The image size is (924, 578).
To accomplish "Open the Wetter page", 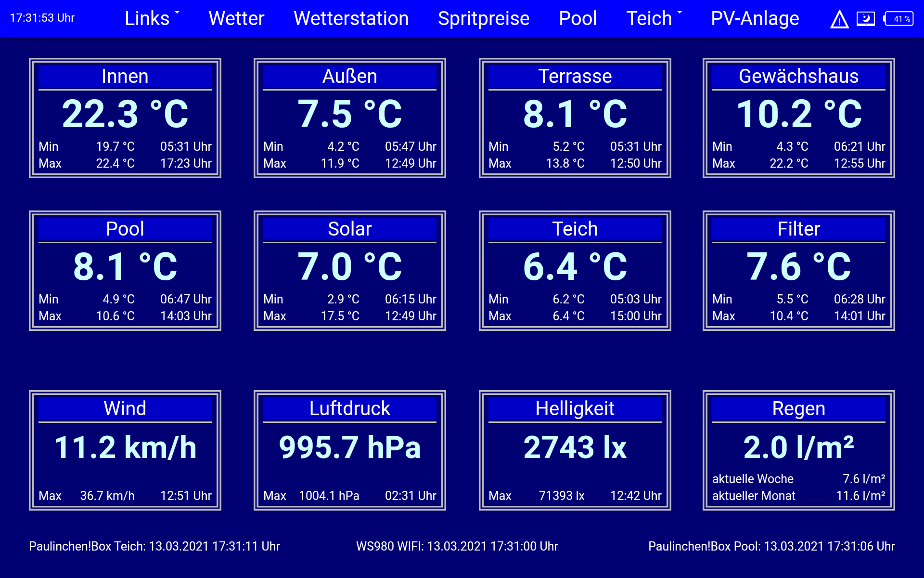I will pyautogui.click(x=236, y=18).
